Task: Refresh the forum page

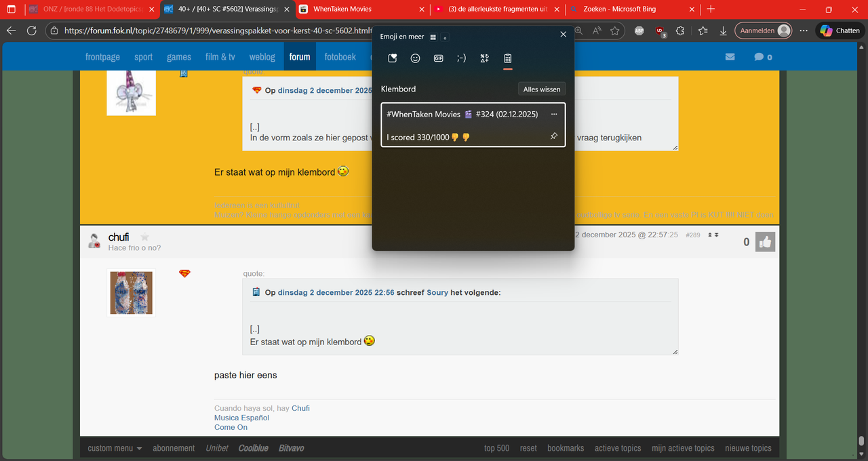Action: click(31, 31)
